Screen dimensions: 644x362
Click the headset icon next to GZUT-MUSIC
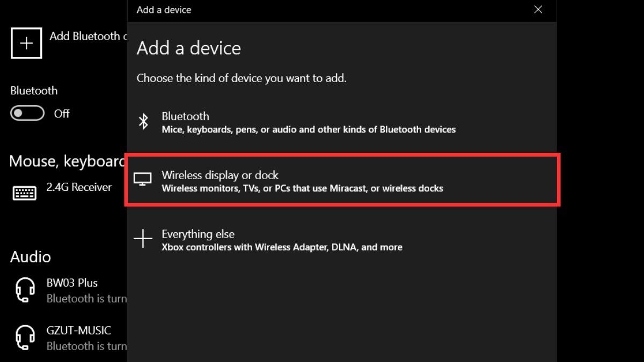[25, 338]
